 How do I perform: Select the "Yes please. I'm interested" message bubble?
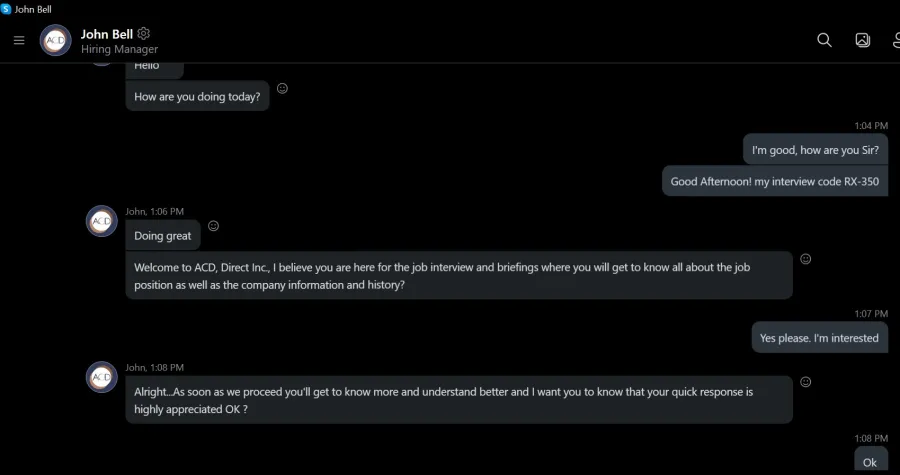(819, 338)
